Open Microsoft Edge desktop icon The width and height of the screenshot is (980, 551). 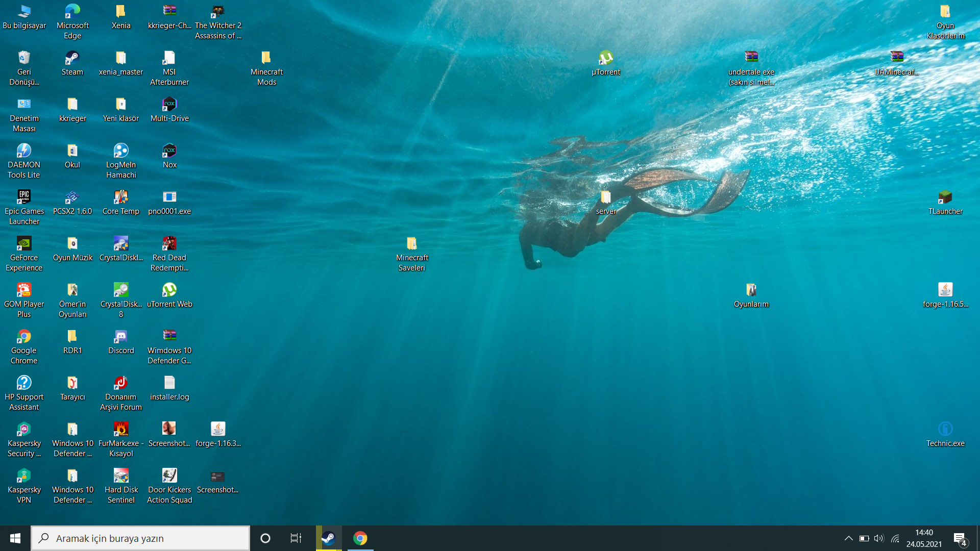click(72, 21)
